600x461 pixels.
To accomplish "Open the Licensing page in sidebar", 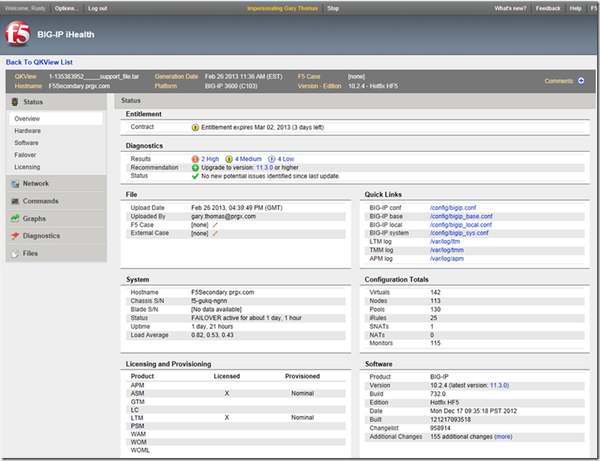I will click(x=28, y=167).
